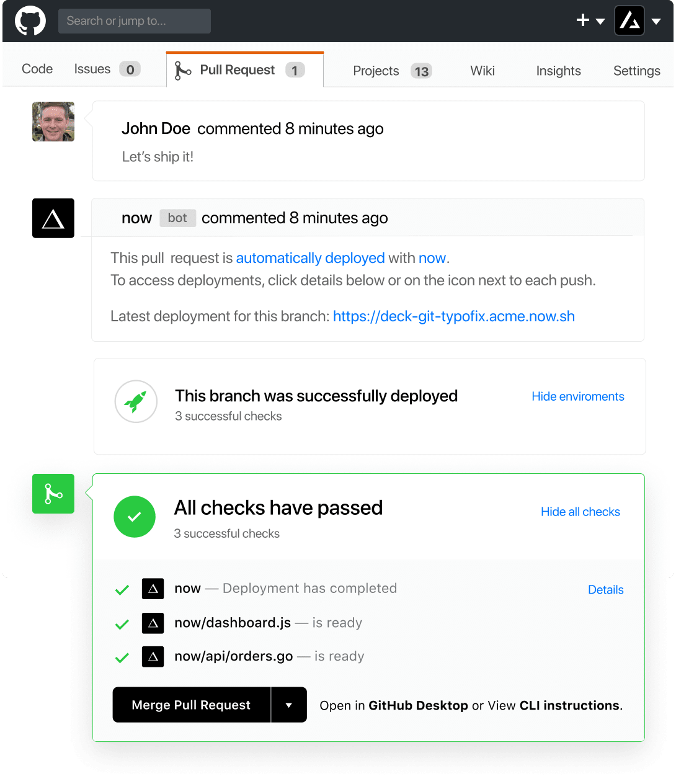Open the deck-git-typofix.acme.now.sh deployment link
676x784 pixels.
[453, 316]
